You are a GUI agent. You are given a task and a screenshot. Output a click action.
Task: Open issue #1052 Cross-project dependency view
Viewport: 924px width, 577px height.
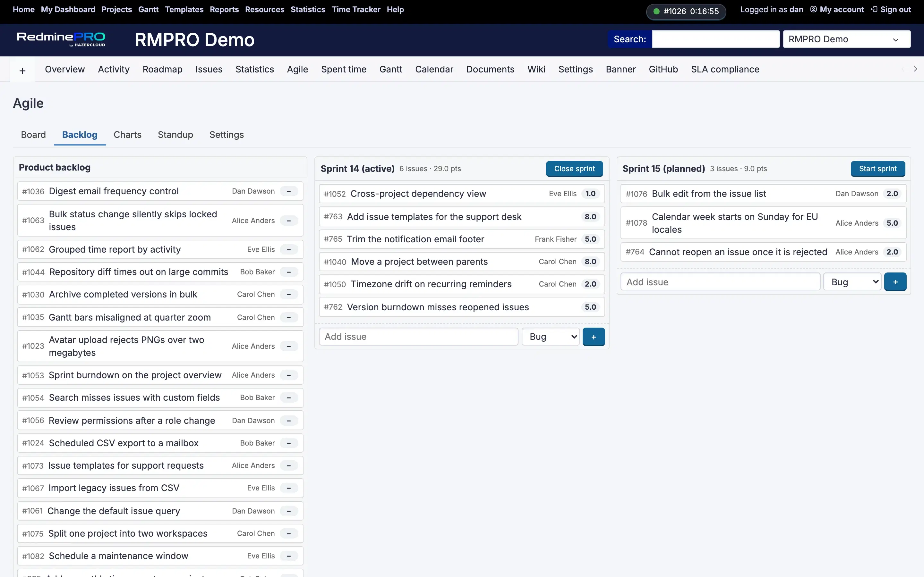click(x=418, y=194)
